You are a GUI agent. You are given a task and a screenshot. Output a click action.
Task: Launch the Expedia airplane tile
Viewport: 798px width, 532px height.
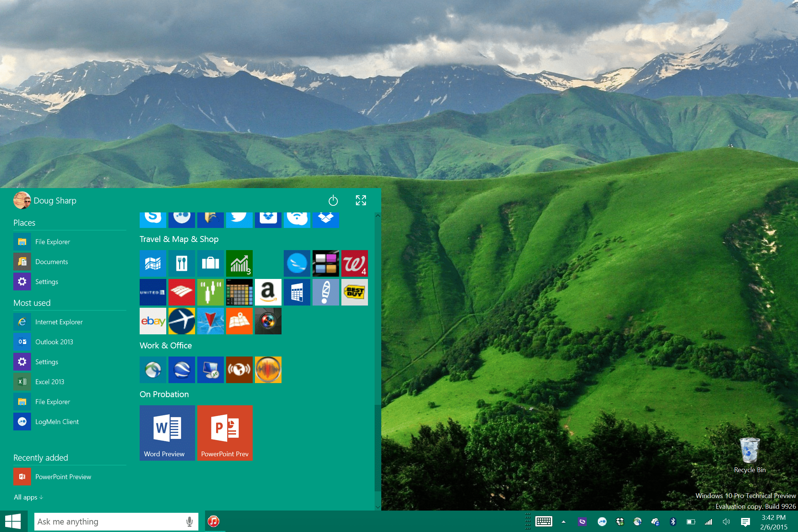(x=181, y=321)
